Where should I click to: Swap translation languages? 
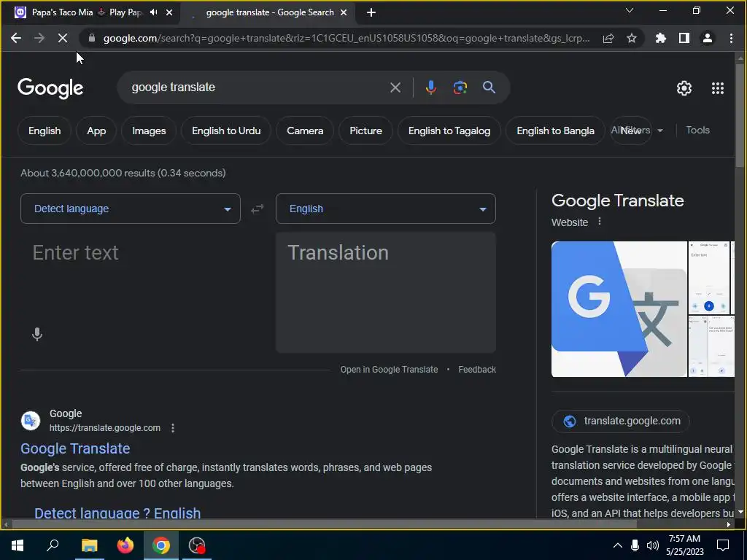pos(258,209)
